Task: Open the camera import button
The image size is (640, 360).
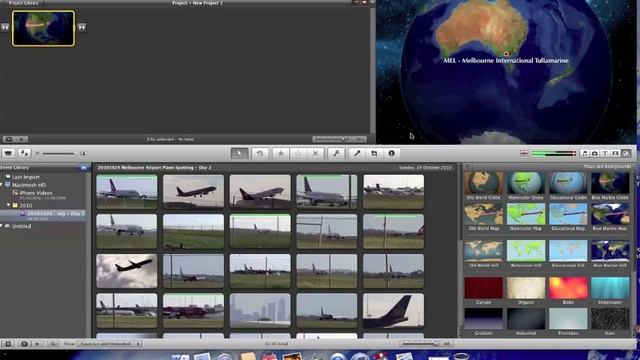Action: pyautogui.click(x=9, y=153)
